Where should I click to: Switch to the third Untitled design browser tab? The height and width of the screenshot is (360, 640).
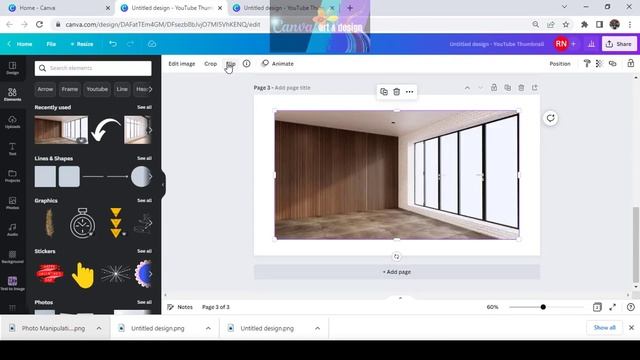[x=284, y=8]
